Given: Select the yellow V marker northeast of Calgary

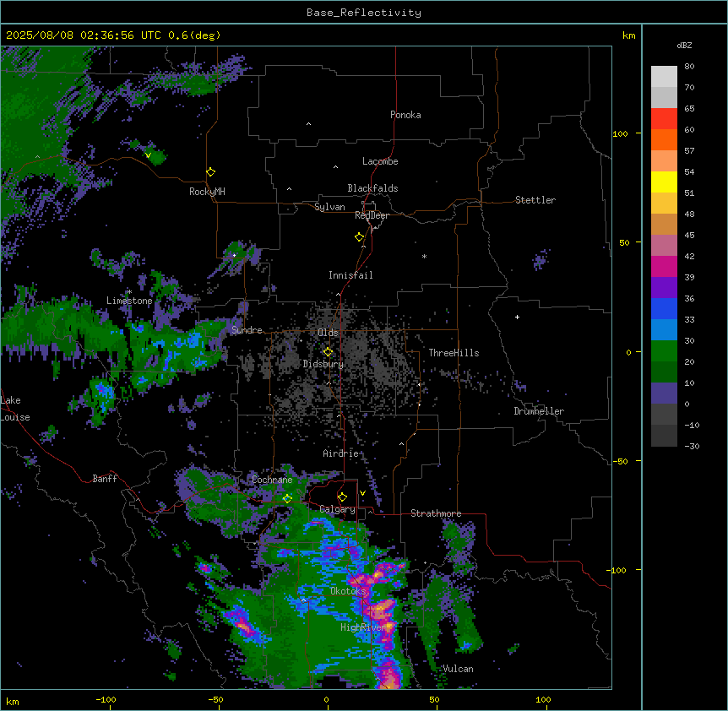Looking at the screenshot, I should (x=362, y=493).
